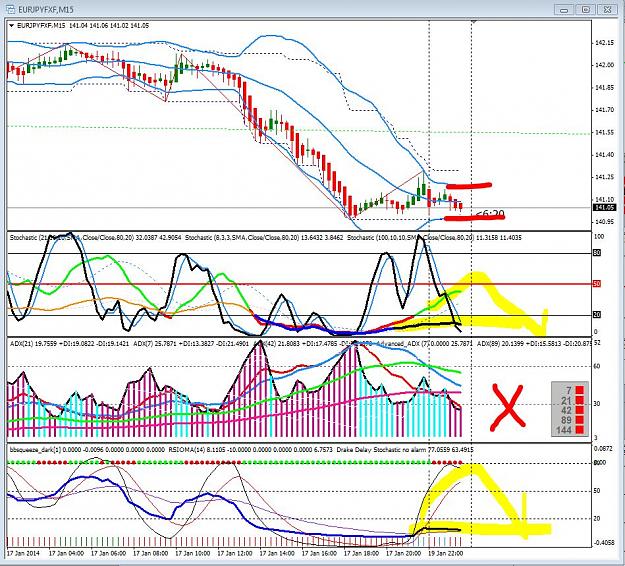Click the 'Drake Delay Stochastic no alarm' label

point(381,450)
